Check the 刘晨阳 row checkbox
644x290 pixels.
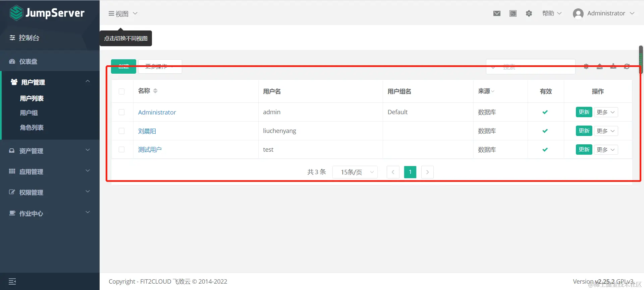pos(121,131)
